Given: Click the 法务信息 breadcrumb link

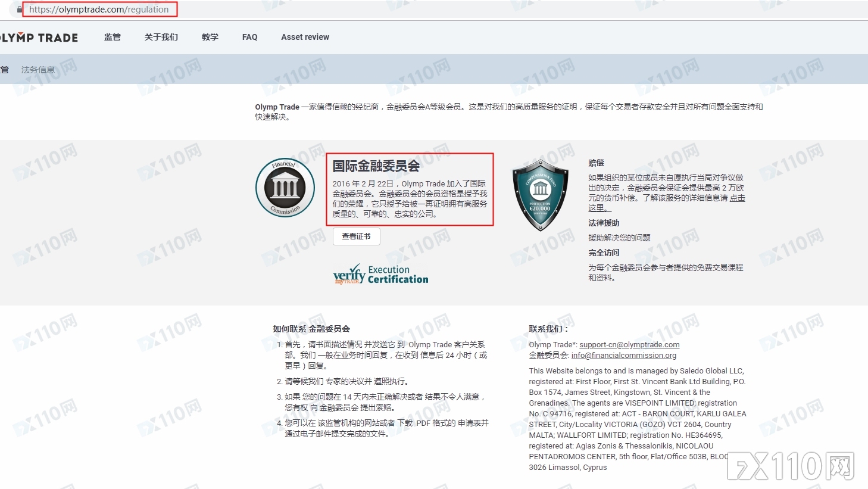Looking at the screenshot, I should [x=38, y=69].
